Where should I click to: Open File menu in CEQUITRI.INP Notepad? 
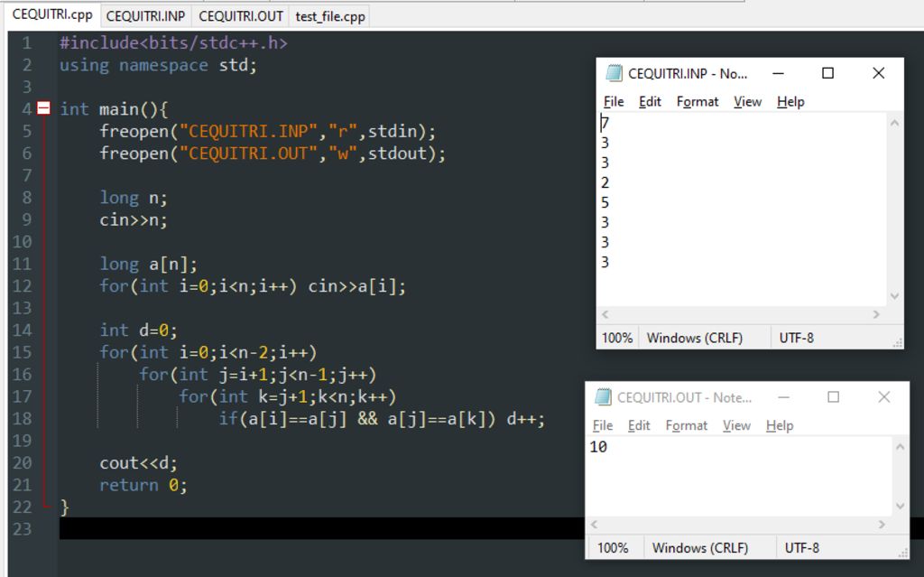click(614, 101)
